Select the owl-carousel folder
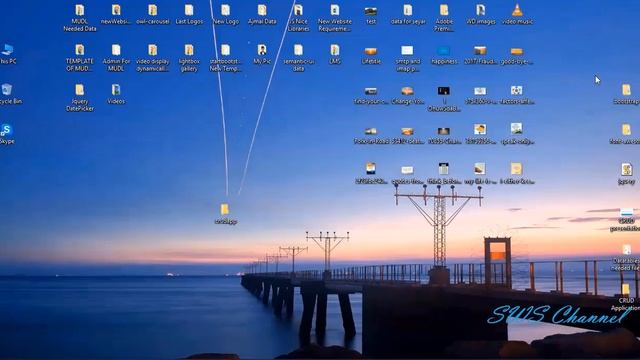The width and height of the screenshot is (640, 360). (153, 15)
